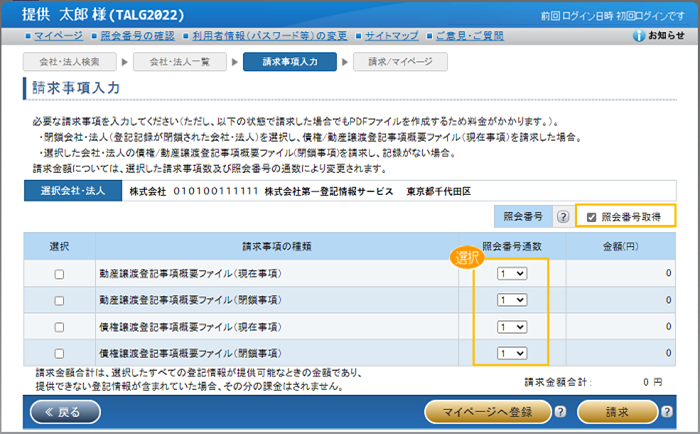Click company name 株式会社第一登記情報サービス

(329, 192)
